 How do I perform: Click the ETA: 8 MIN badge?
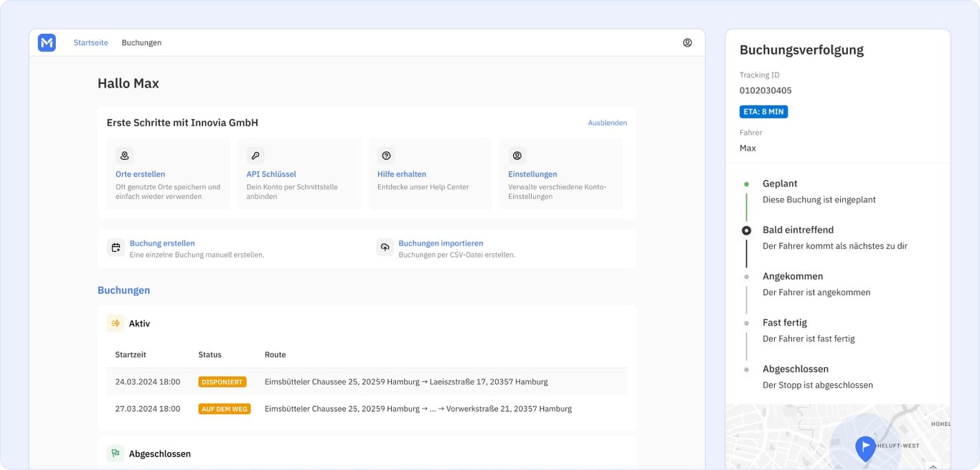coord(764,112)
